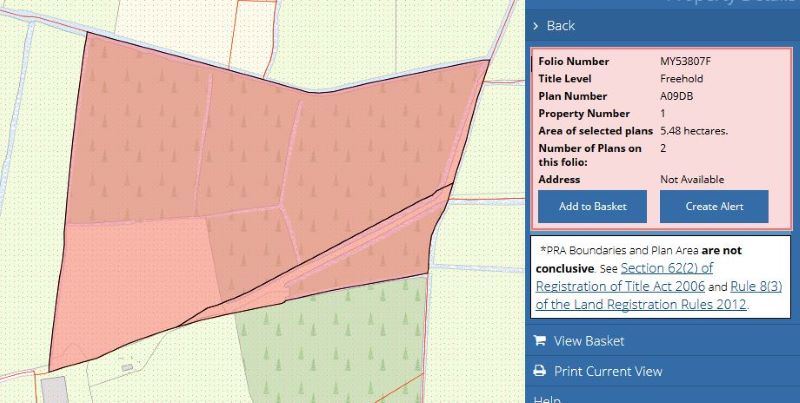Click the printer icon beside Print Current View
The width and height of the screenshot is (800, 403).
click(539, 371)
